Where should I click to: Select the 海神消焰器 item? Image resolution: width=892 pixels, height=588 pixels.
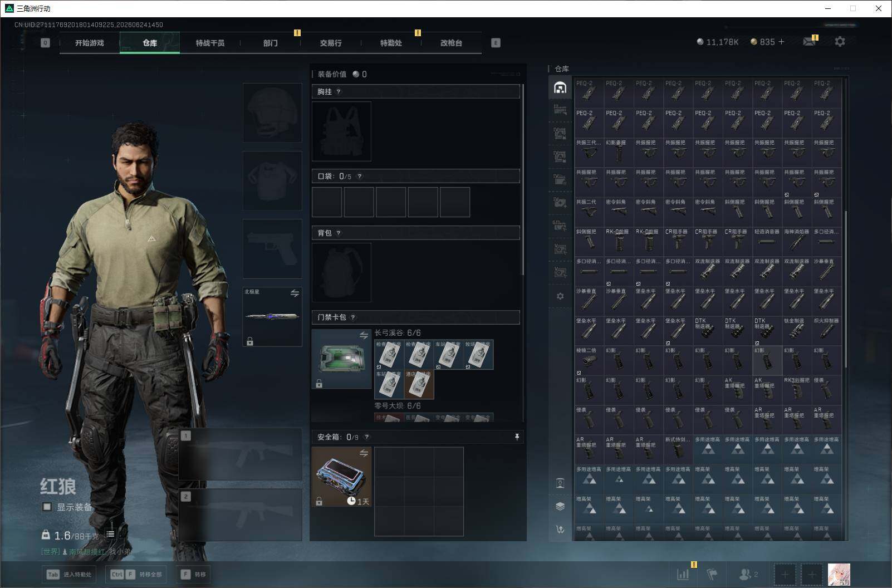click(x=797, y=242)
